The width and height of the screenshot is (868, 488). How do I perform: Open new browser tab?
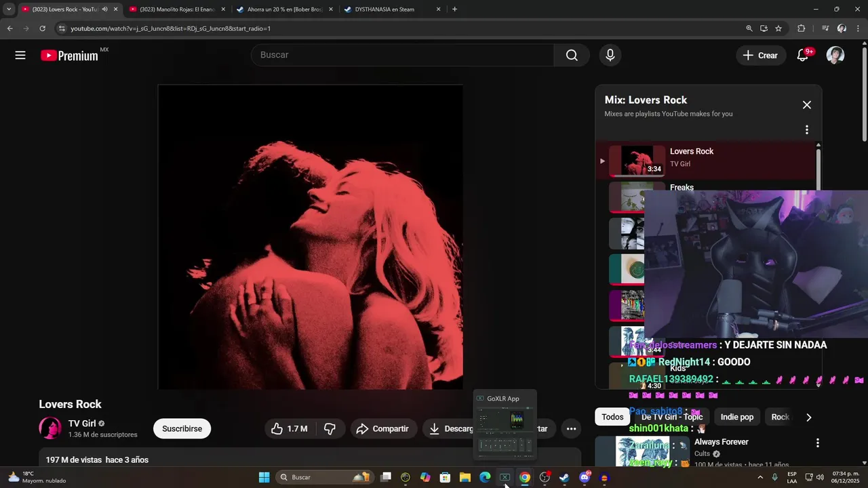pyautogui.click(x=454, y=9)
